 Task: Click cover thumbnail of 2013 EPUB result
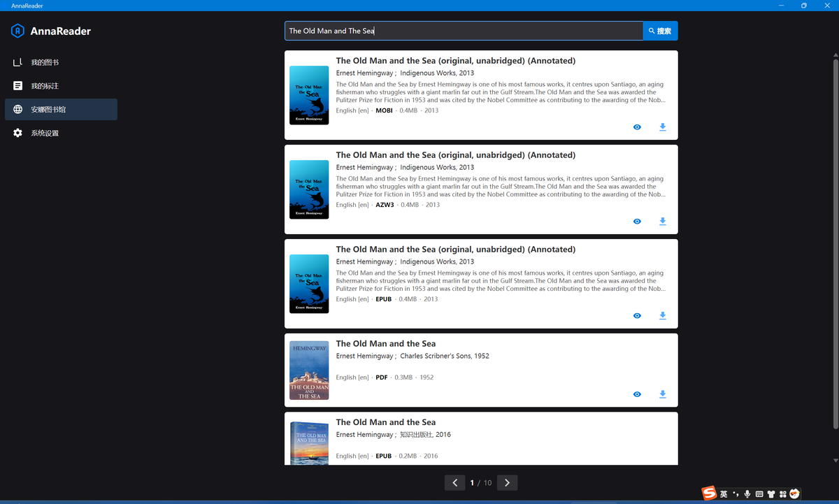pos(309,284)
